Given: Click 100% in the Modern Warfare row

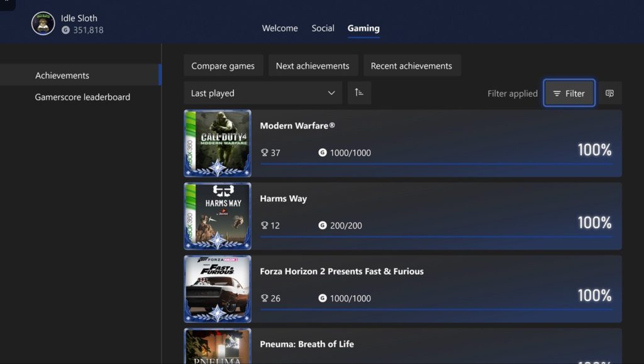Looking at the screenshot, I should click(x=594, y=150).
